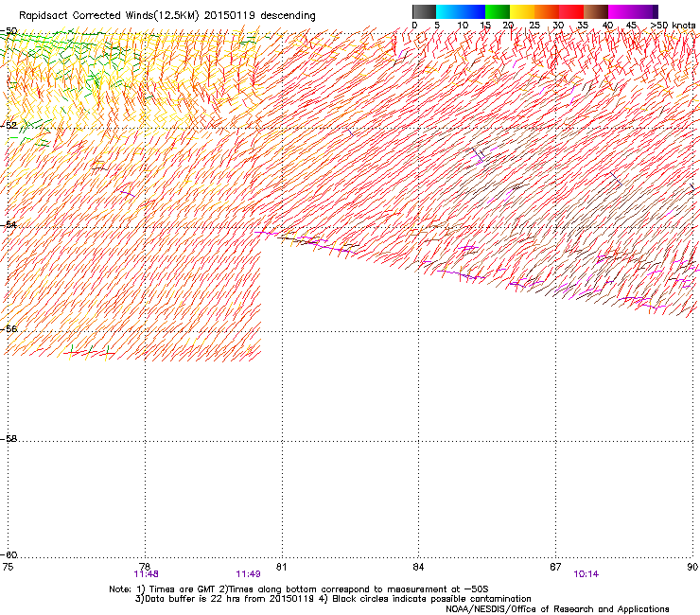This screenshot has height=615, width=700.
Task: Click the orange 25-30 knots color swatch
Action: 547,11
